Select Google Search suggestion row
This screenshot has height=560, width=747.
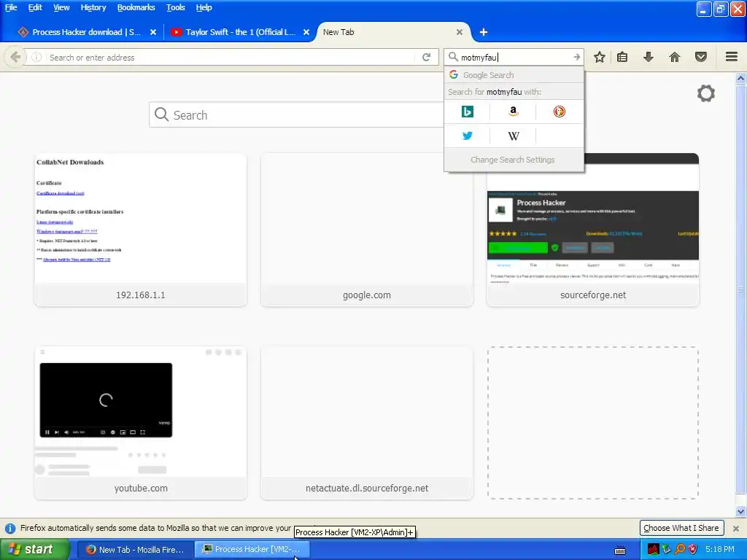514,75
